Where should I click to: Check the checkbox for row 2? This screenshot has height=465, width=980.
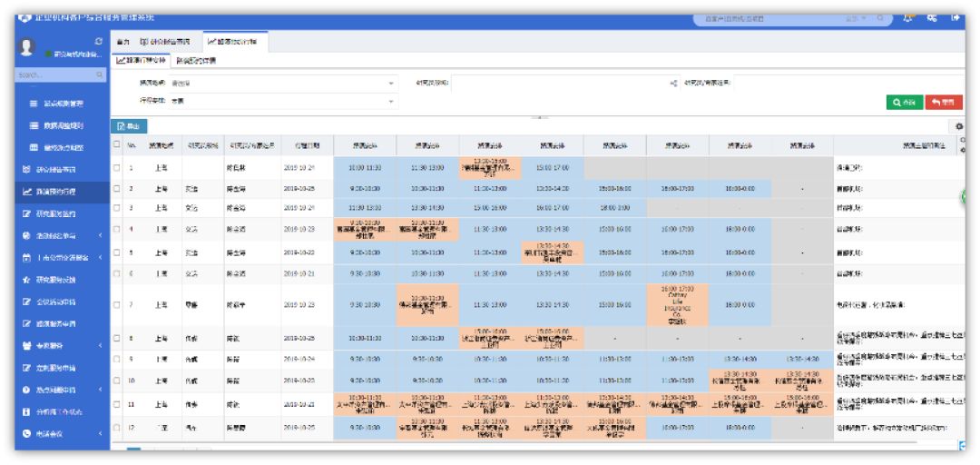(116, 188)
